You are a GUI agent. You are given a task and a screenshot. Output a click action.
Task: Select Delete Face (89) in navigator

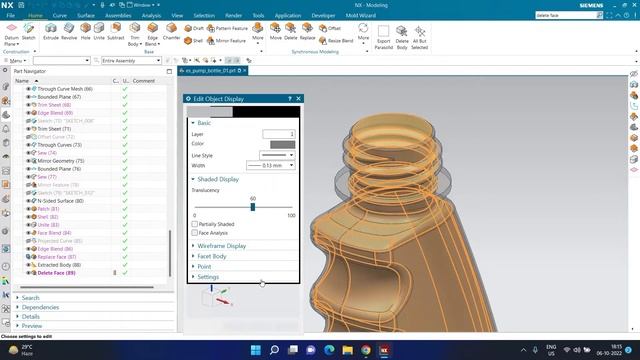(x=56, y=273)
